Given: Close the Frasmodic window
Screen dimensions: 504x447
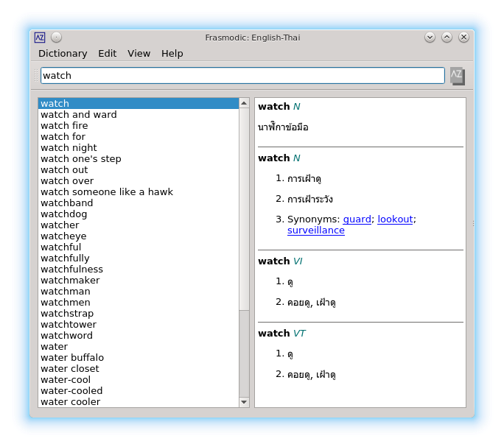Looking at the screenshot, I should click(x=463, y=38).
